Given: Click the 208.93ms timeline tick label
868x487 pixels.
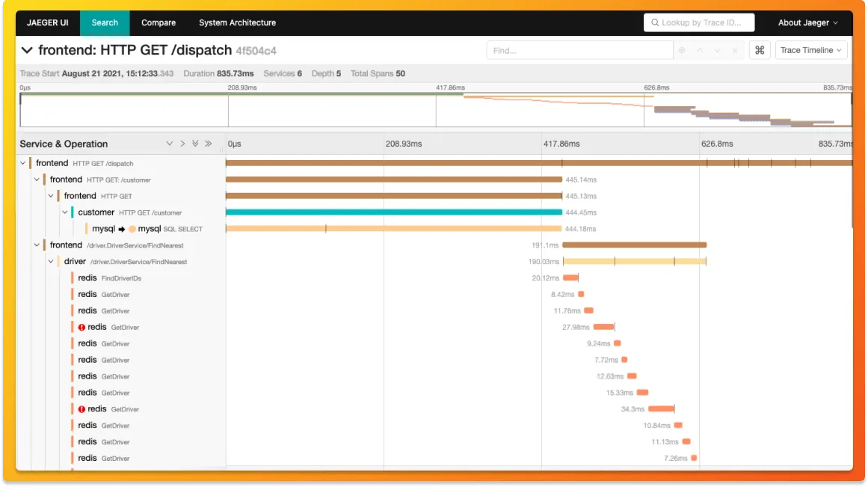Looking at the screenshot, I should [404, 144].
